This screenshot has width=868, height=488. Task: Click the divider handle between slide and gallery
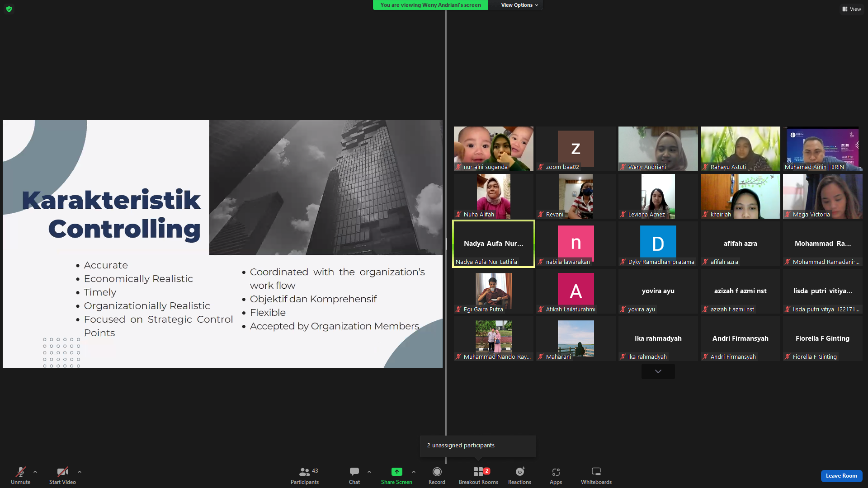coord(446,244)
